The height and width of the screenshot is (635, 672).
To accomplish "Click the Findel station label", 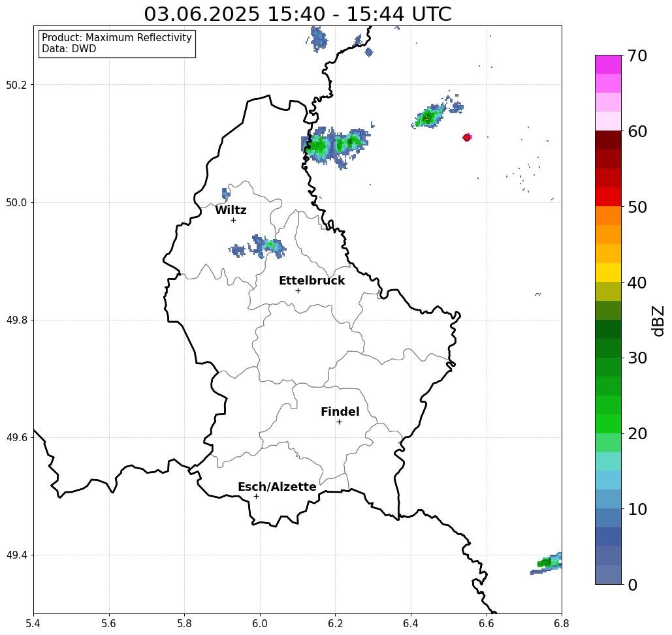I will pyautogui.click(x=340, y=412).
